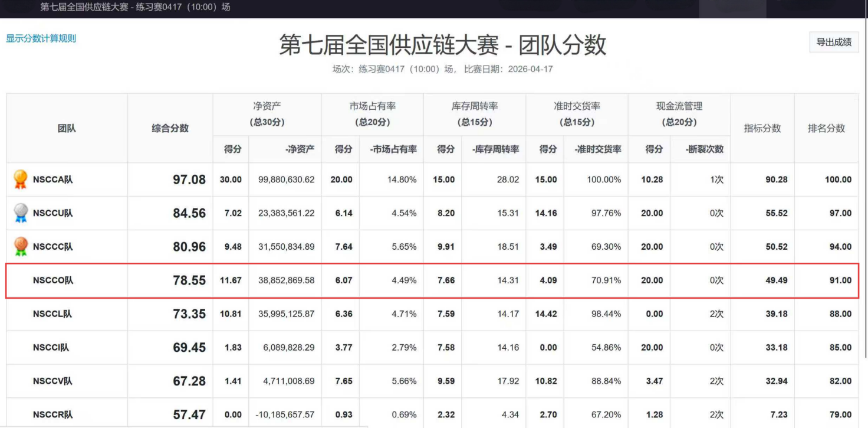
Task: Click the 指标分数 column header
Action: point(762,128)
